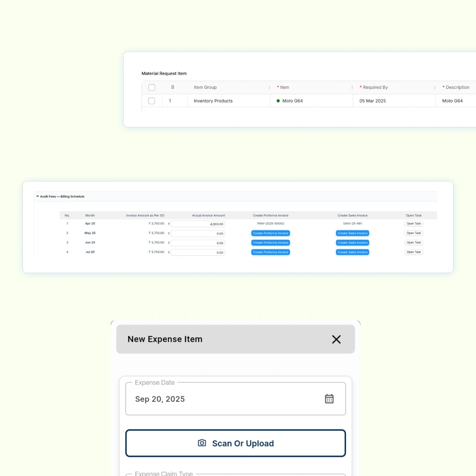Select all rows checkbox in Material Request table
This screenshot has width=476, height=476.
[151, 87]
